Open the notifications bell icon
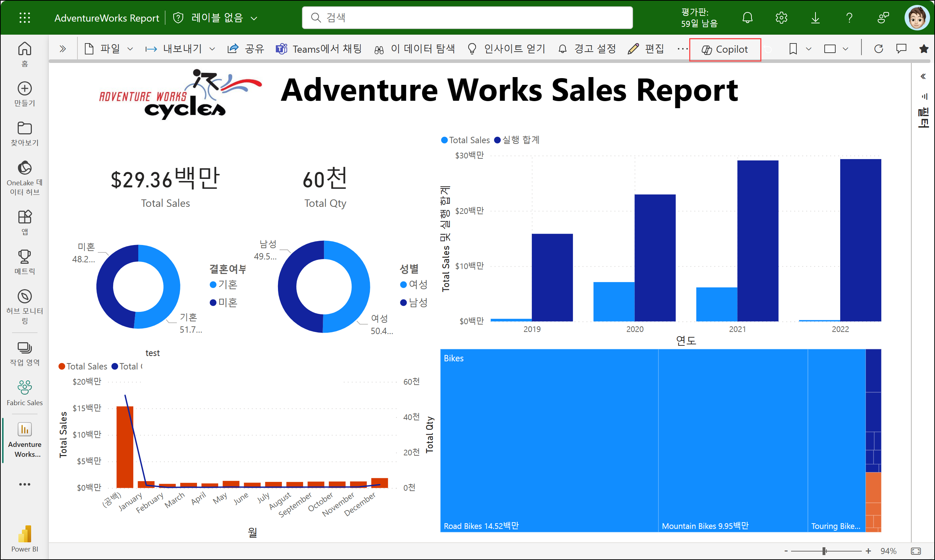The width and height of the screenshot is (935, 560). coord(747,18)
